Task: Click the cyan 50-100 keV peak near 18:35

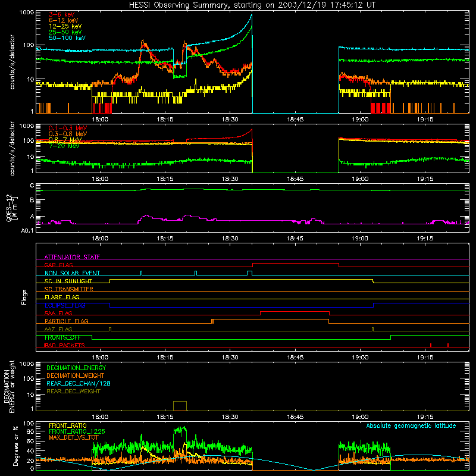Action: (251, 15)
